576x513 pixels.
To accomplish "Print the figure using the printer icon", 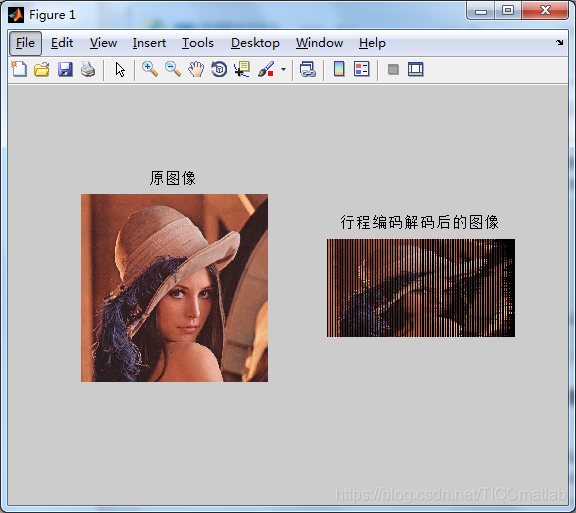I will click(x=88, y=69).
